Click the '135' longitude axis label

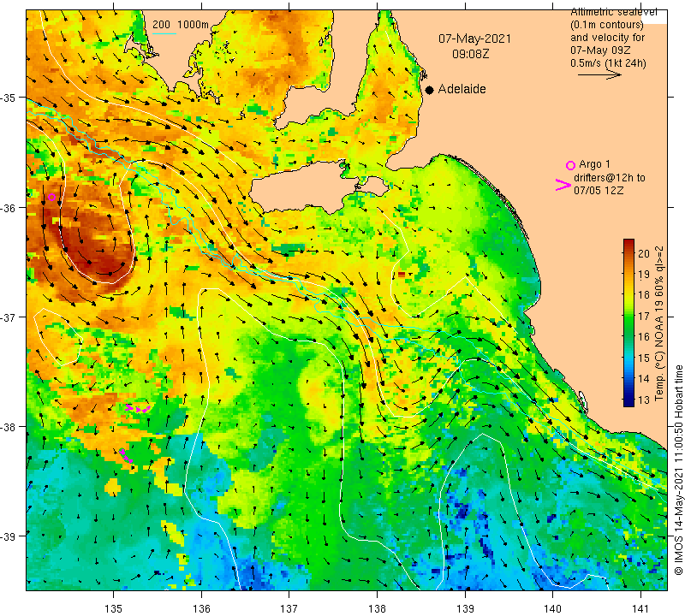click(x=114, y=608)
